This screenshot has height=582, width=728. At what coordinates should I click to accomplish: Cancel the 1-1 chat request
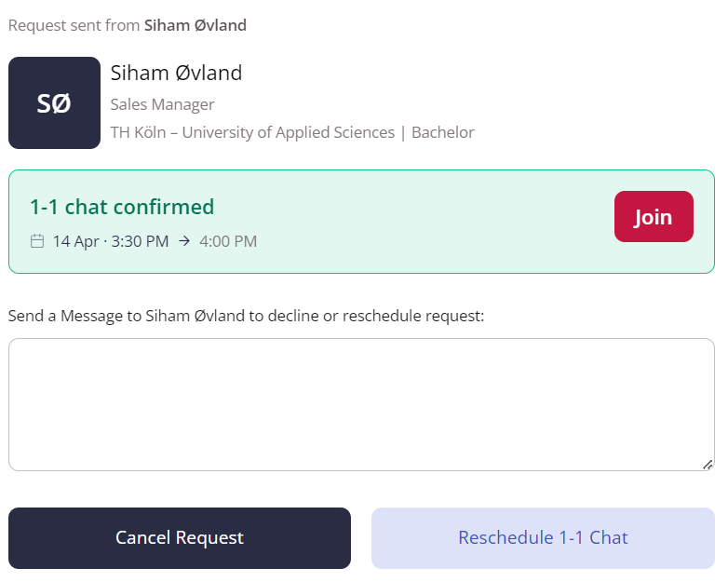tap(180, 538)
